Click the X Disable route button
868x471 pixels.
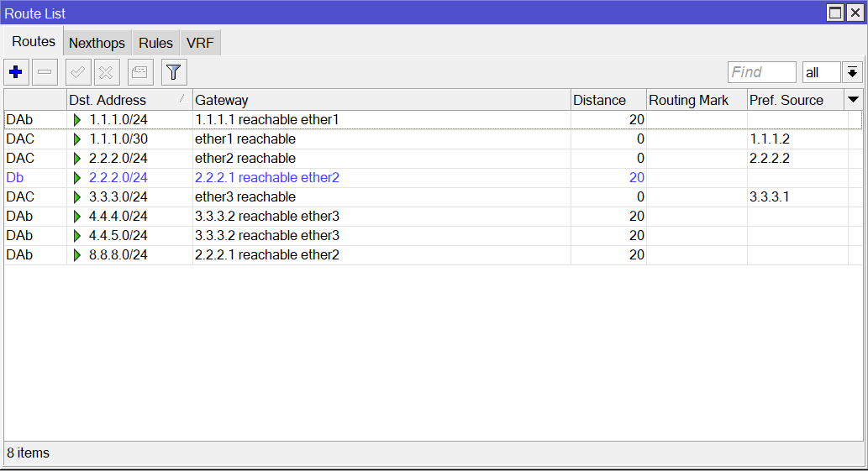(x=107, y=72)
